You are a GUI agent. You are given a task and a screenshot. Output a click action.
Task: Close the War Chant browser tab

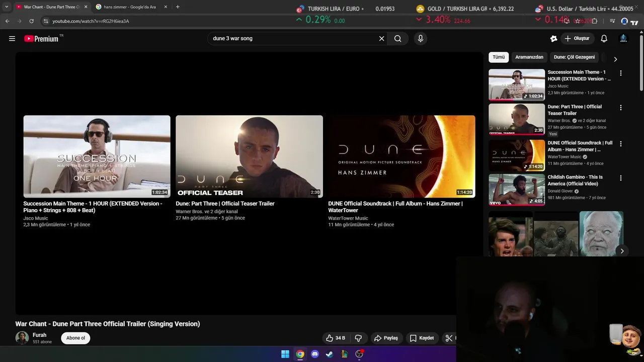tap(86, 7)
